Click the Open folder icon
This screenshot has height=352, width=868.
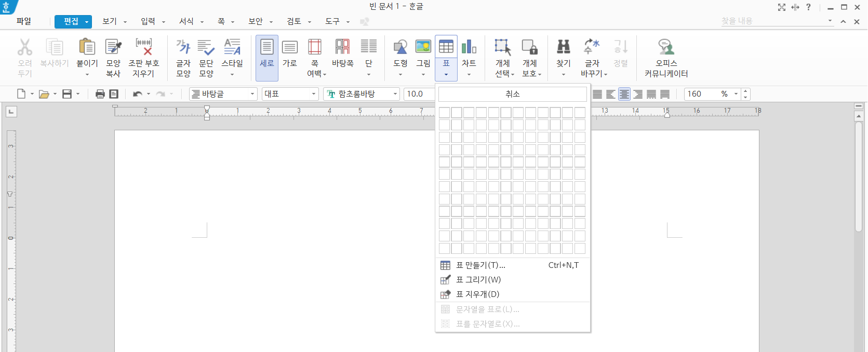(44, 94)
